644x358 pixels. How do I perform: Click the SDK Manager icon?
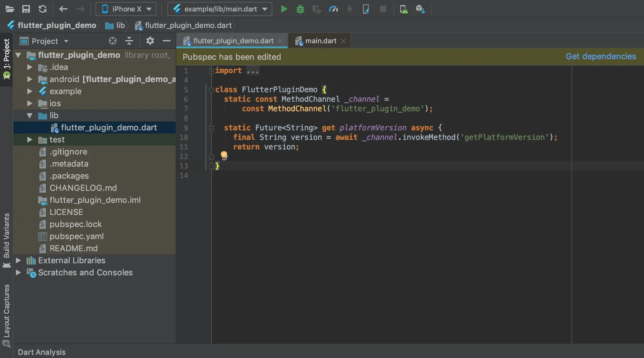[420, 9]
